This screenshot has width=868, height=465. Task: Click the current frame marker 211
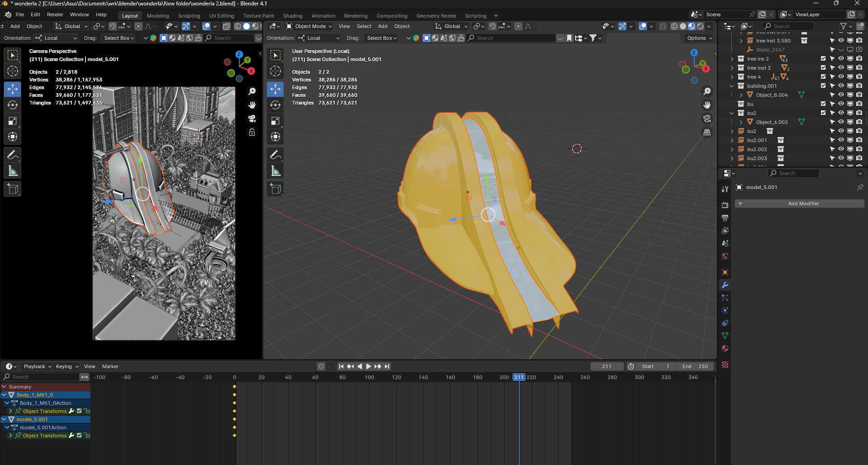pyautogui.click(x=519, y=377)
